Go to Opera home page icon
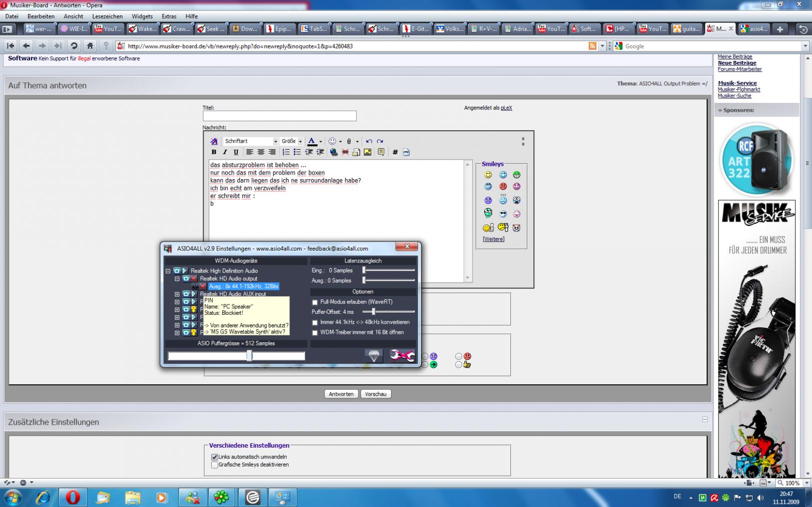The width and height of the screenshot is (812, 507). pos(90,46)
